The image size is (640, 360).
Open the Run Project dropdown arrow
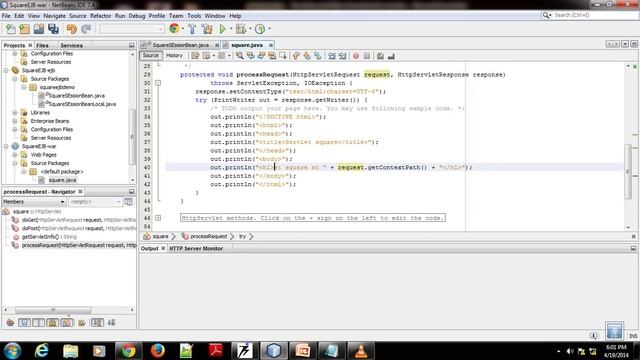(231, 29)
